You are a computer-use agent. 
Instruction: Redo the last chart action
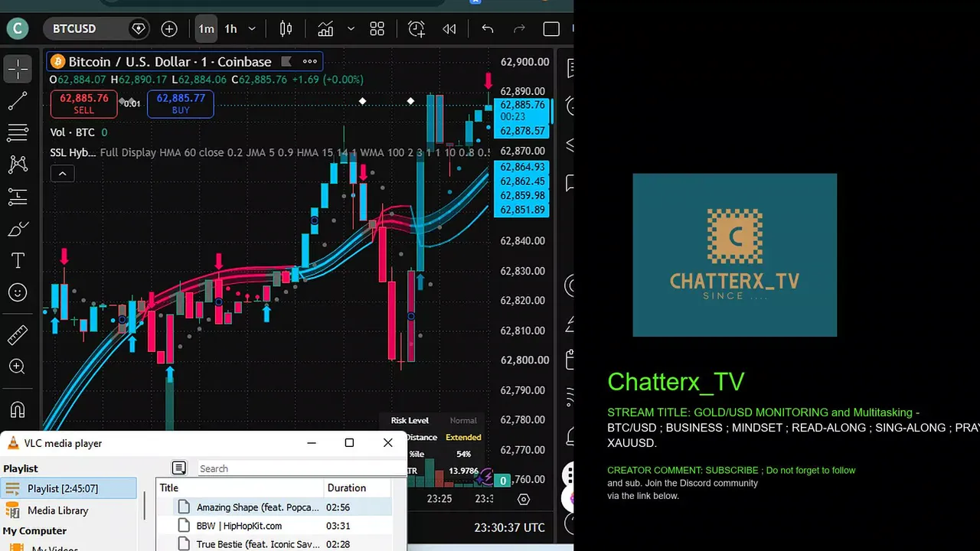(519, 29)
